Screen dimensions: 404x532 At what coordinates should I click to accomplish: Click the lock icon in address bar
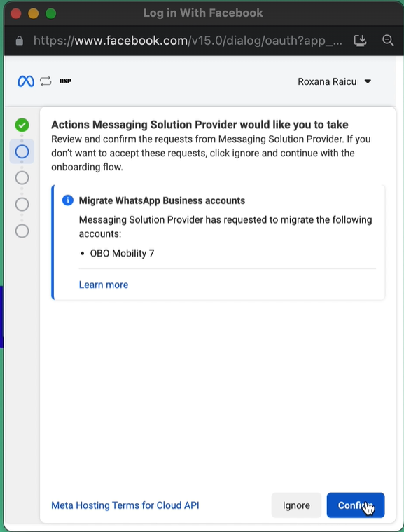click(20, 41)
